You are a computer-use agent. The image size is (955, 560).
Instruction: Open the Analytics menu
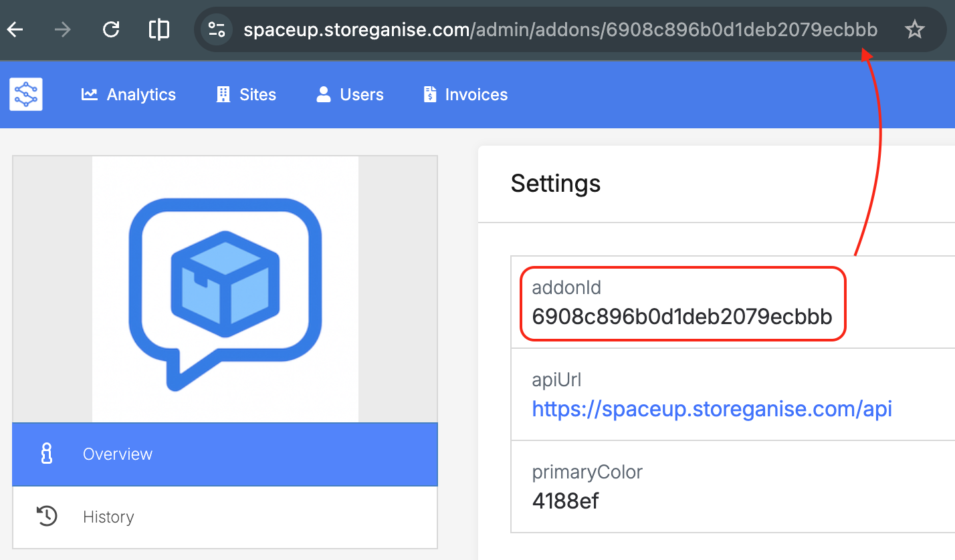coord(128,94)
